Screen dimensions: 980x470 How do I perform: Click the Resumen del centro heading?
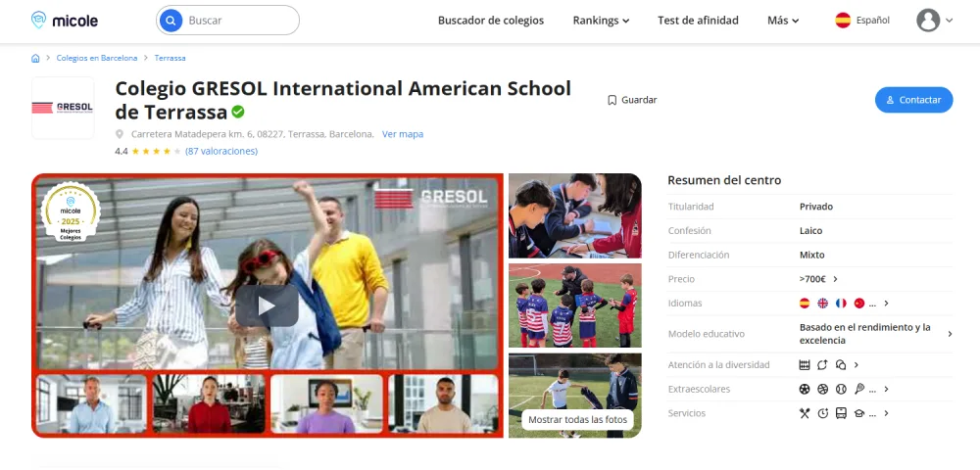(x=724, y=180)
